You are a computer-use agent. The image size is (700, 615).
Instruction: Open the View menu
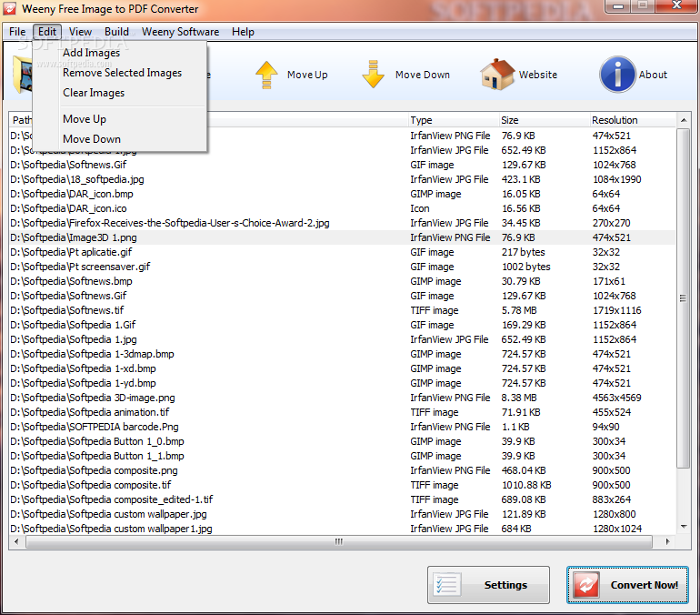pyautogui.click(x=80, y=32)
